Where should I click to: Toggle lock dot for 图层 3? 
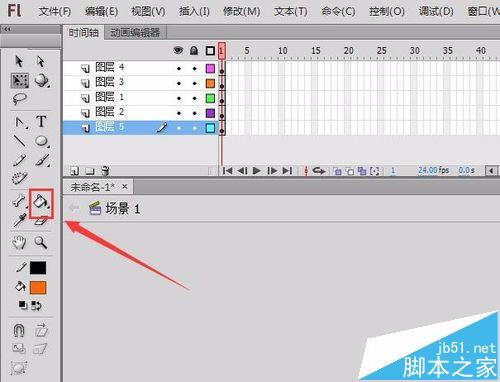(194, 84)
